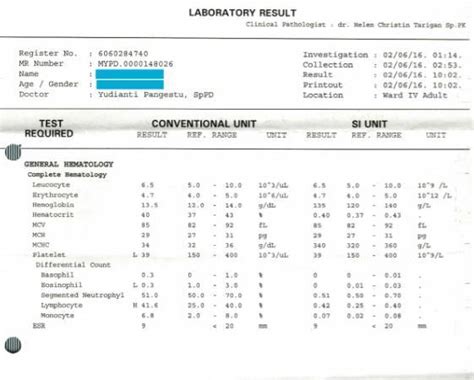Click the "Printout" label
Viewport: 474px width, 380px height.
coord(322,85)
